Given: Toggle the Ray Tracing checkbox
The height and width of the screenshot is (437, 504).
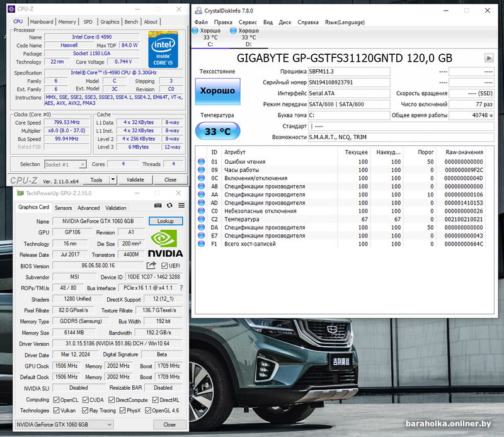Looking at the screenshot, I should click(85, 411).
